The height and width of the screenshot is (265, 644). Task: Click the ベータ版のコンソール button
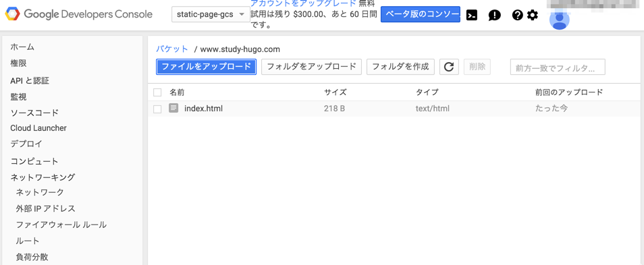(x=421, y=14)
